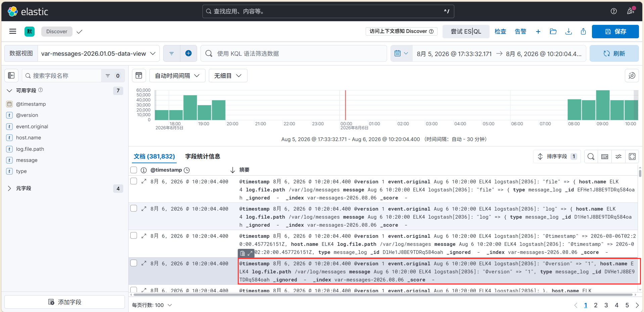Open the 自动时间间隔 interval dropdown
This screenshot has width=644, height=312.
point(177,76)
